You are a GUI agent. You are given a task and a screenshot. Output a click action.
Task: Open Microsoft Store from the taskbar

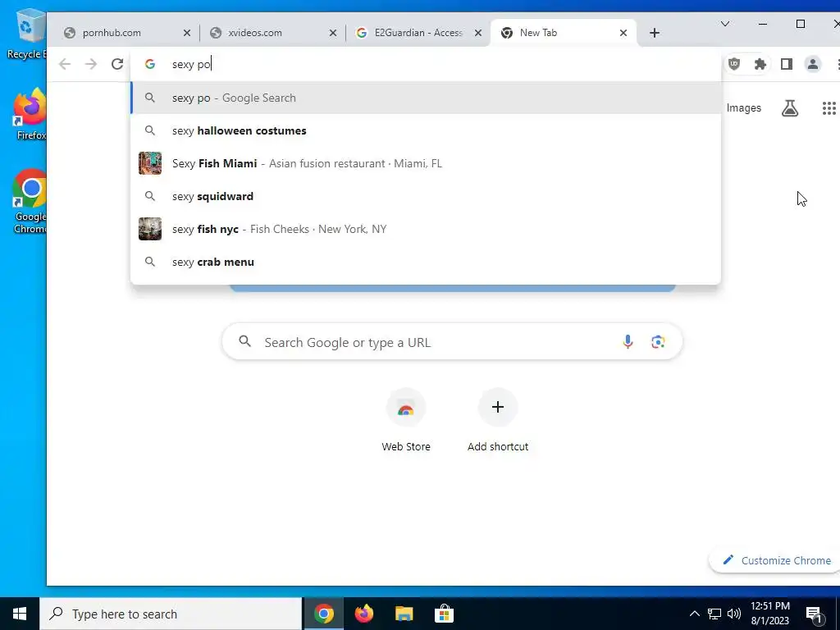coord(444,614)
